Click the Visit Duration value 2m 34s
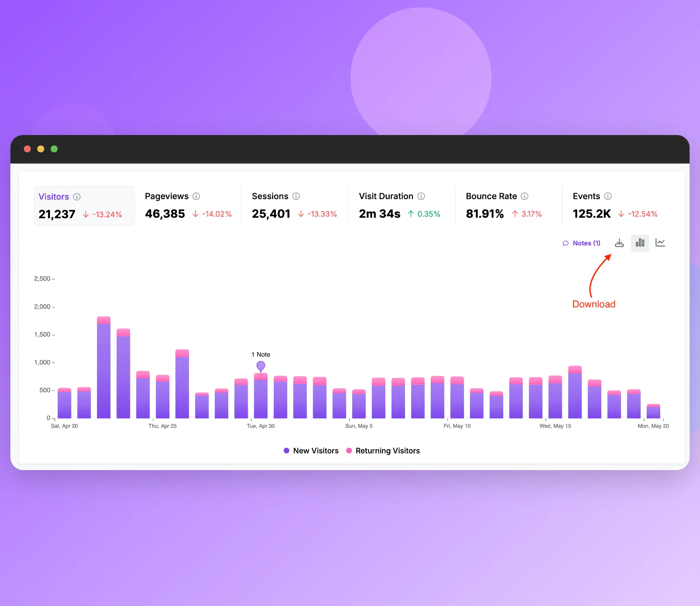700x606 pixels. pos(380,214)
